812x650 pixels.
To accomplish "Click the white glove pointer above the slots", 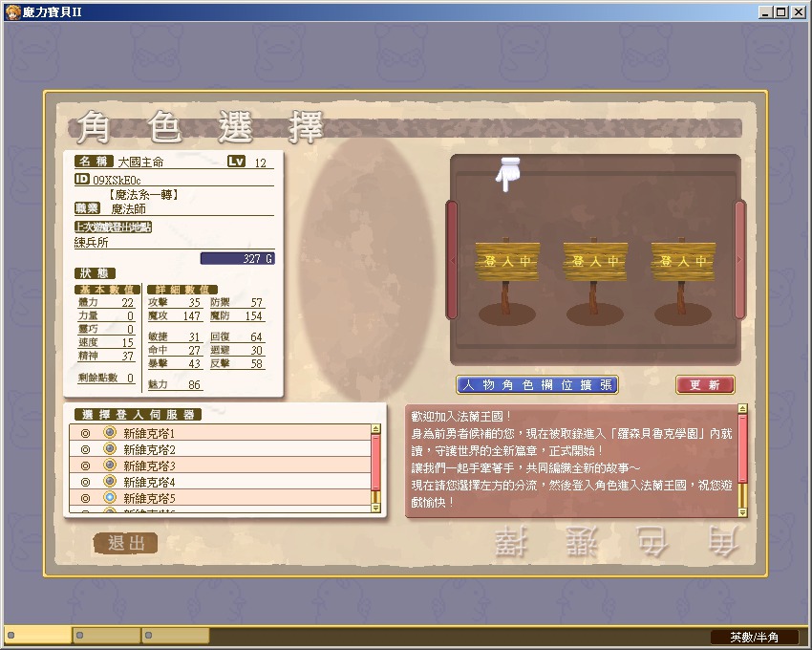I will [x=507, y=174].
